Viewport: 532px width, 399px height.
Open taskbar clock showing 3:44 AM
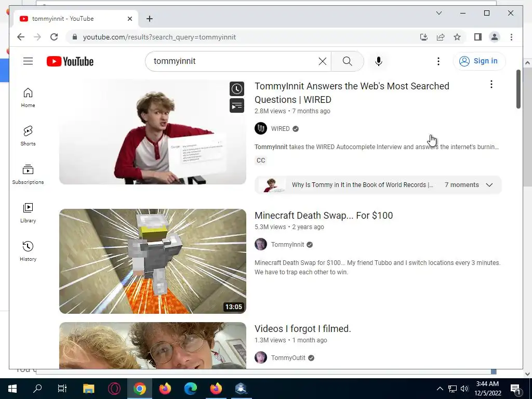(487, 389)
